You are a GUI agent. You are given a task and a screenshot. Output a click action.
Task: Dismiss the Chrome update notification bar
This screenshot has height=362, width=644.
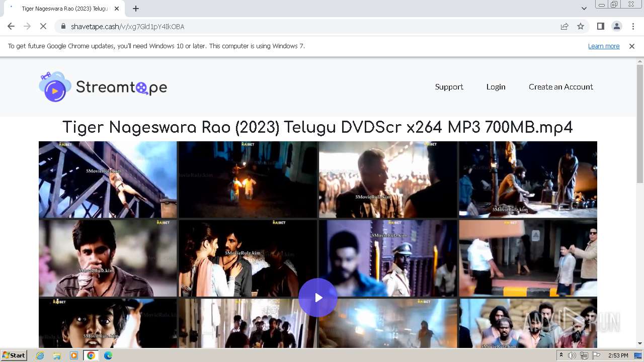point(632,46)
